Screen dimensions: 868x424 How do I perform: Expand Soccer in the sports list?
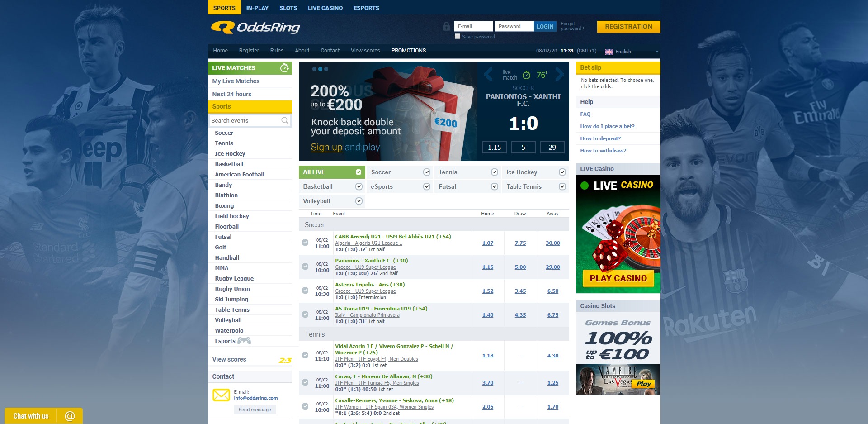(224, 133)
